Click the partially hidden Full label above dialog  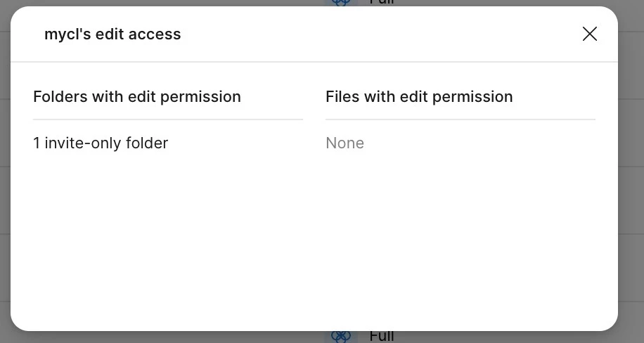[x=382, y=3]
